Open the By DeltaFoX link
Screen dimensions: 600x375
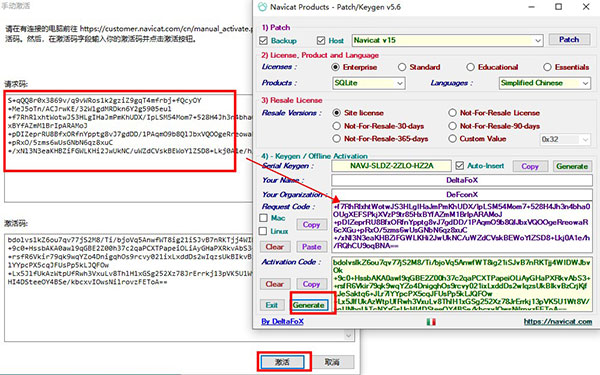coord(282,321)
